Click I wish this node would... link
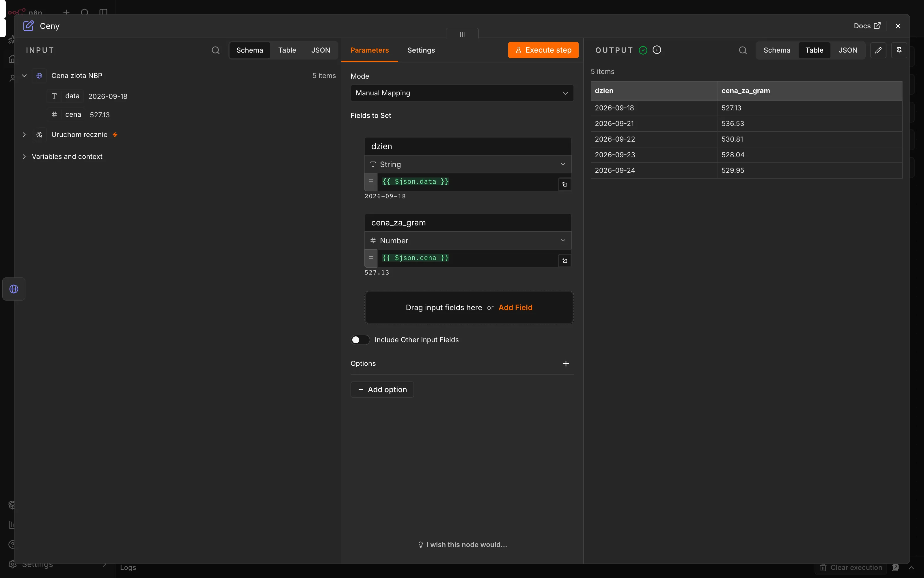Viewport: 924px width, 578px height. click(x=462, y=545)
